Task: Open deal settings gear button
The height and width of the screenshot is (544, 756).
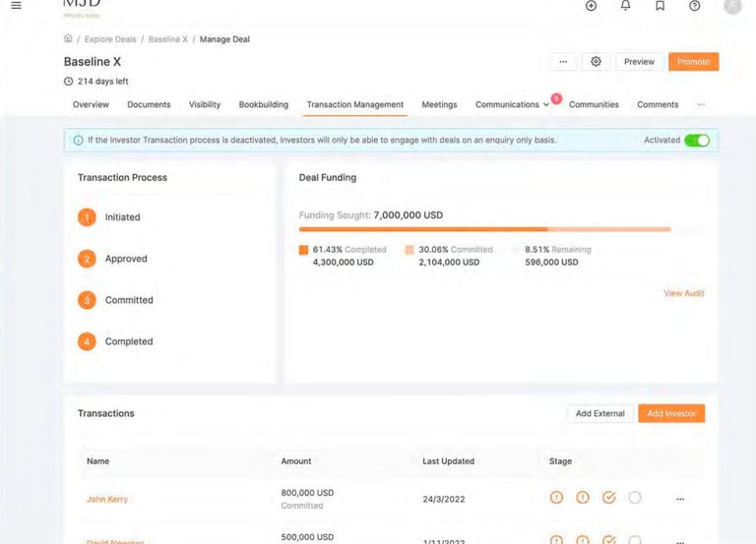Action: click(596, 62)
